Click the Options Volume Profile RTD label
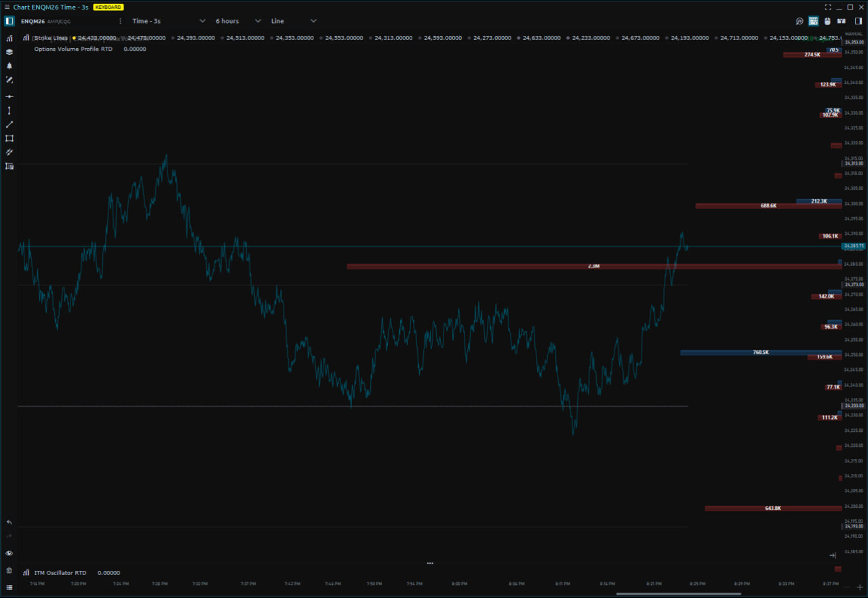The image size is (868, 598). click(x=73, y=49)
